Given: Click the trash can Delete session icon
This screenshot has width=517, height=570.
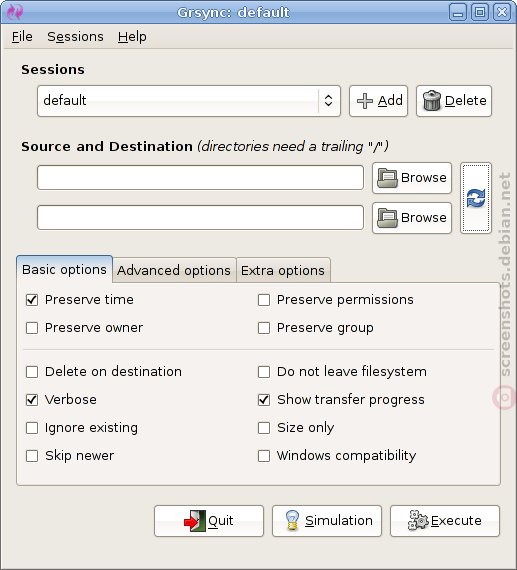Looking at the screenshot, I should pos(432,101).
